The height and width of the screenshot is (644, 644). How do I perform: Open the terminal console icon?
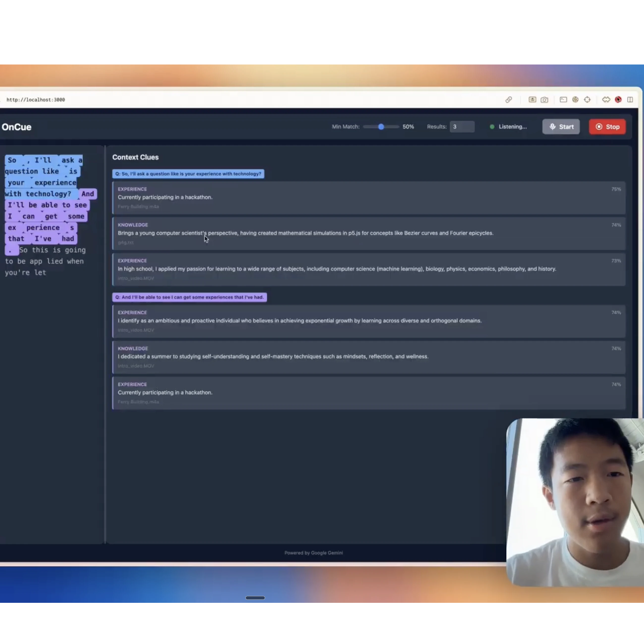click(563, 100)
